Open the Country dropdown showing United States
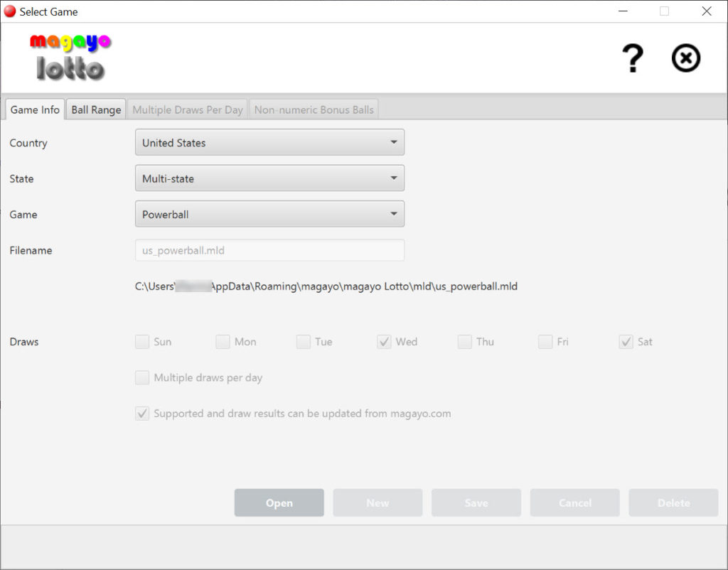 coord(269,142)
